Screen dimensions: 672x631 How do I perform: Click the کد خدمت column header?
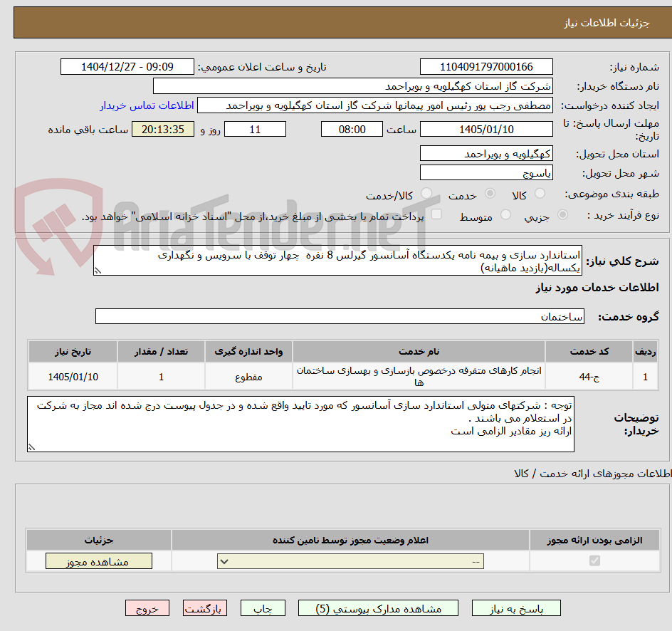(589, 352)
